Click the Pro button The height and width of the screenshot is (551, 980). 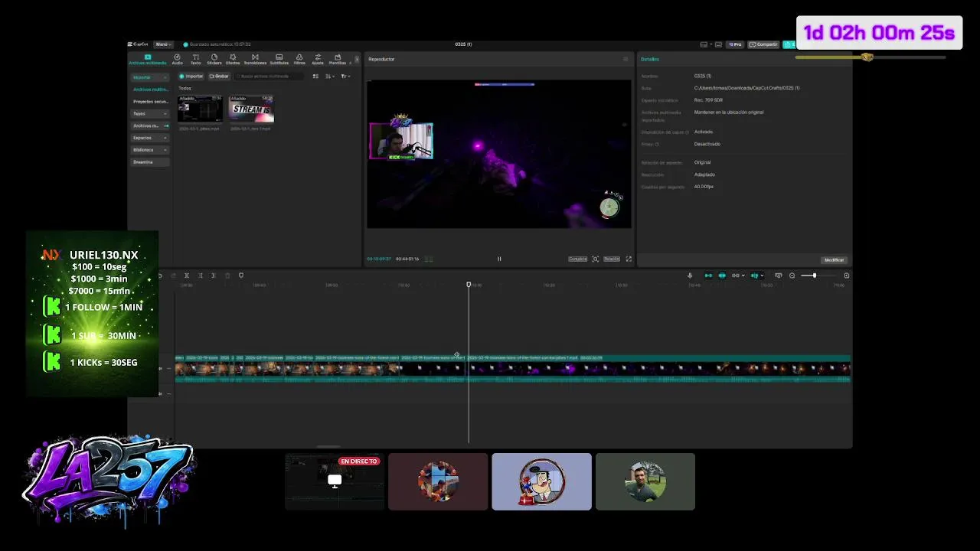click(735, 44)
